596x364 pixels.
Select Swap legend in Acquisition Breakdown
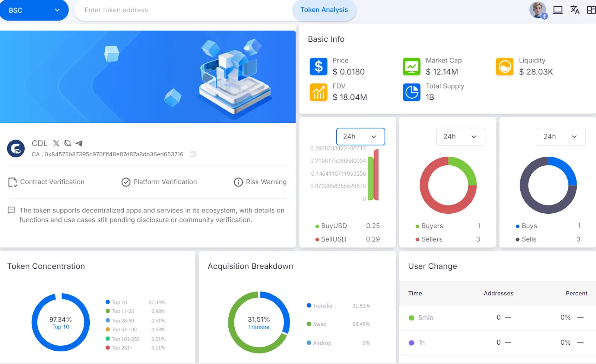[319, 324]
